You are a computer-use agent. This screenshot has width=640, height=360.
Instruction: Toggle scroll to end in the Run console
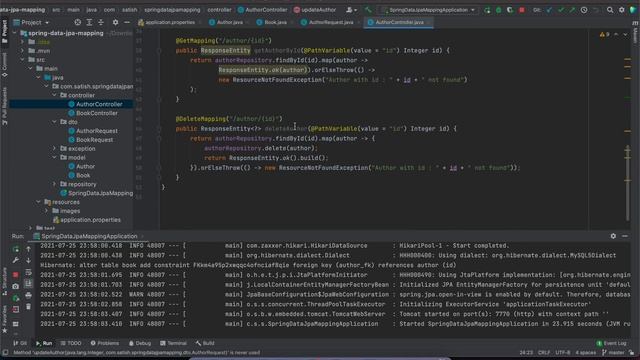click(29, 283)
